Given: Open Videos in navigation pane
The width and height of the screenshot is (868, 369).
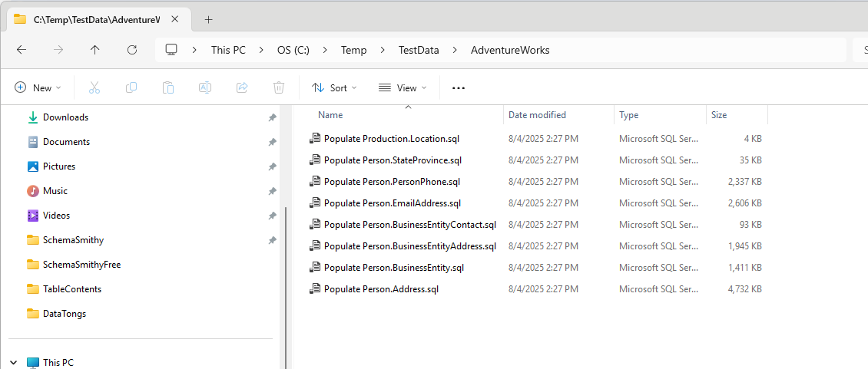Looking at the screenshot, I should point(57,216).
